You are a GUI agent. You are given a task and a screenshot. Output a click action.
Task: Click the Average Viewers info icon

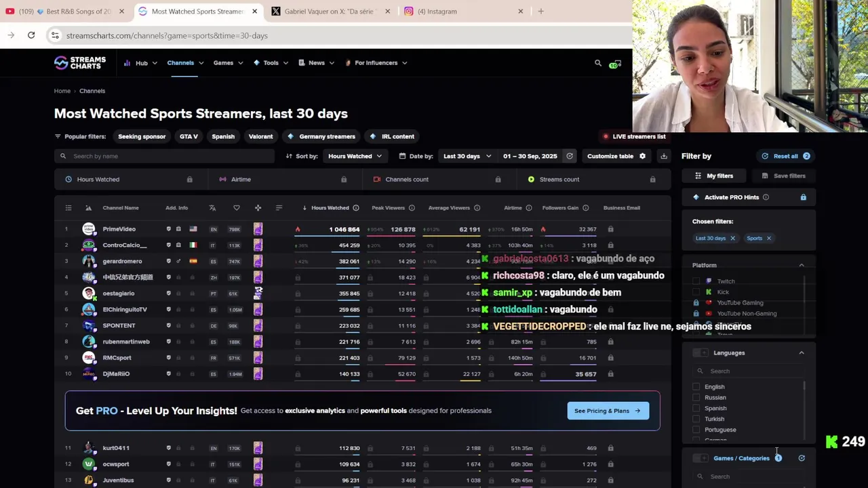[477, 208]
